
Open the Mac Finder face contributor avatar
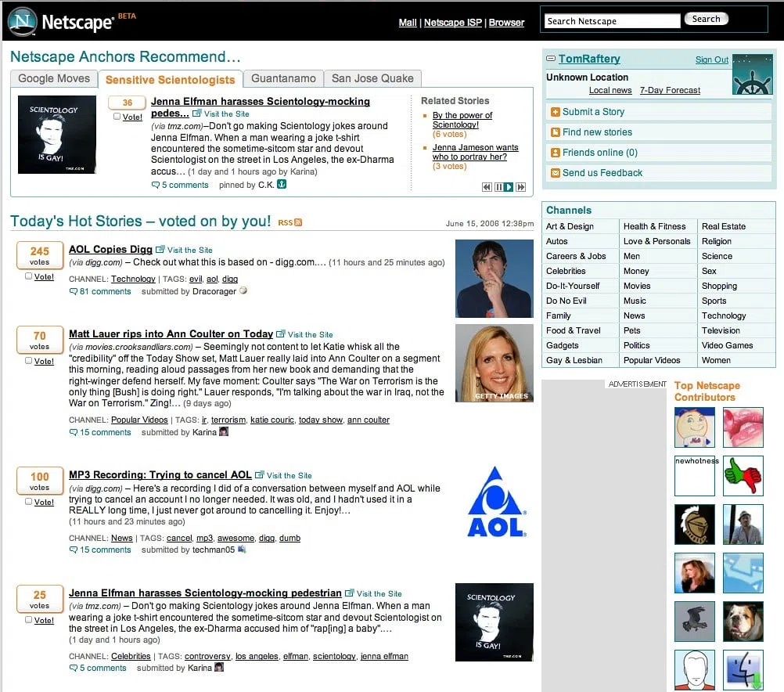pos(743,670)
